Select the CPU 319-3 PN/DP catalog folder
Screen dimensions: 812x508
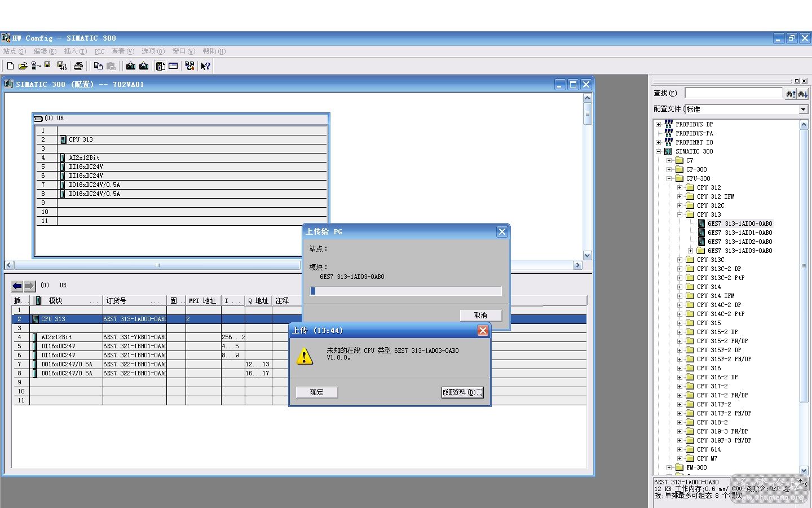click(x=722, y=431)
